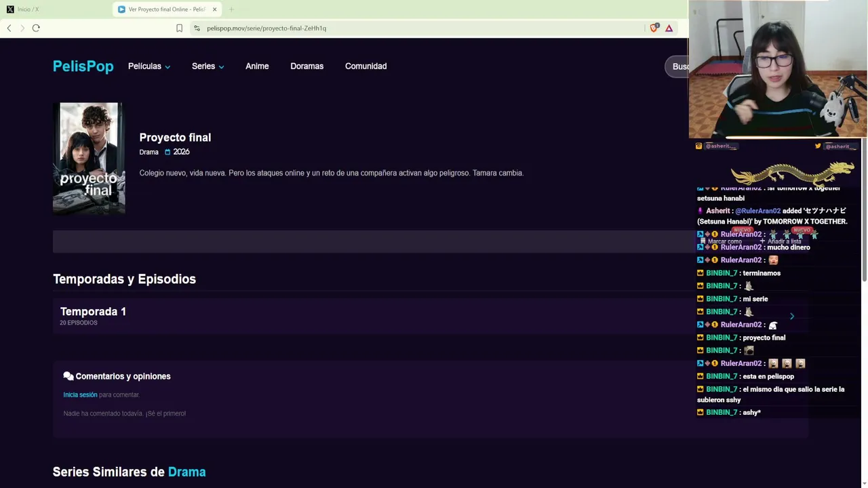
Task: Click the Twitter bird icon in the overlay
Action: tap(818, 146)
